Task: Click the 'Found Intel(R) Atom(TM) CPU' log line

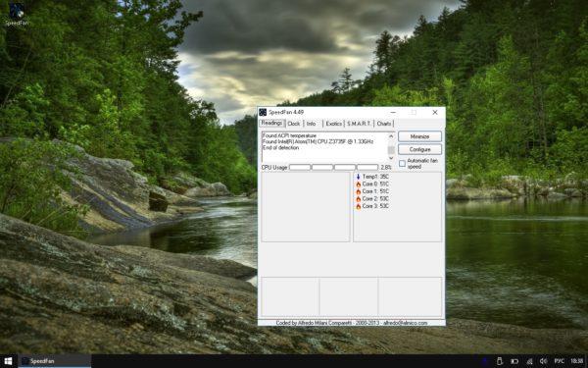Action: point(318,141)
